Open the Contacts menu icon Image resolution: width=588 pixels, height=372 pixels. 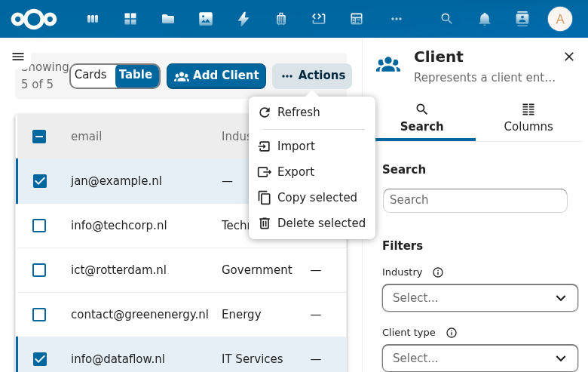tap(522, 19)
